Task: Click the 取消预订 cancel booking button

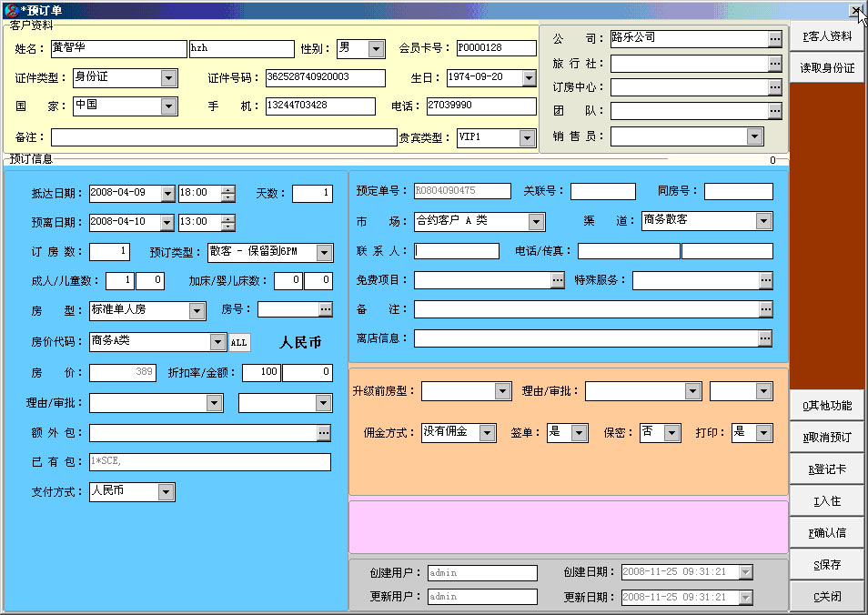Action: tap(827, 438)
